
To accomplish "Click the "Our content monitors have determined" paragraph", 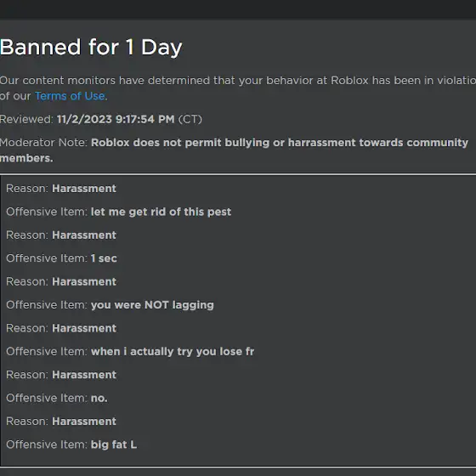I will (238, 88).
